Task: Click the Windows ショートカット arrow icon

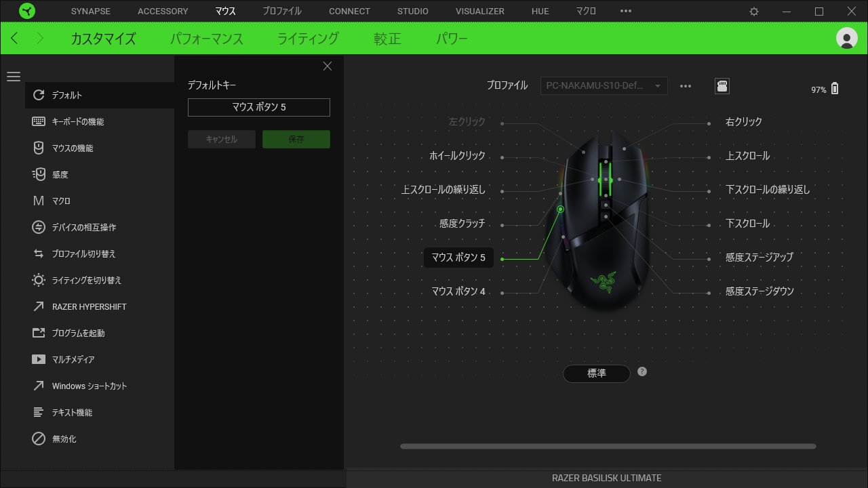Action: [x=39, y=386]
